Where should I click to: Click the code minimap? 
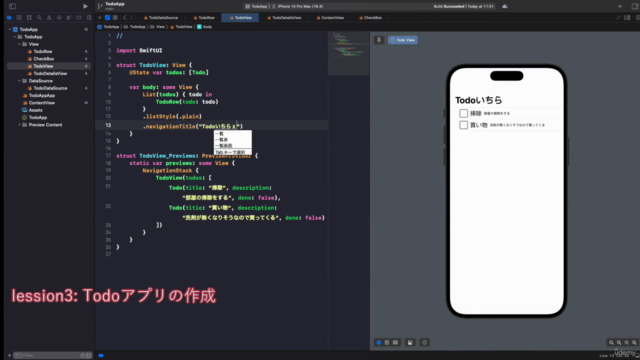(x=349, y=53)
